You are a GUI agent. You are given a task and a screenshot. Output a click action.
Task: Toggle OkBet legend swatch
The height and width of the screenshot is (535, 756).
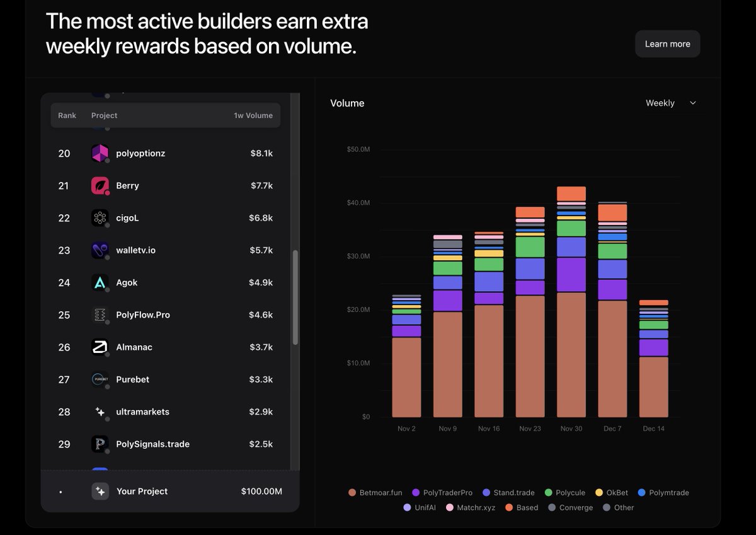(x=599, y=493)
